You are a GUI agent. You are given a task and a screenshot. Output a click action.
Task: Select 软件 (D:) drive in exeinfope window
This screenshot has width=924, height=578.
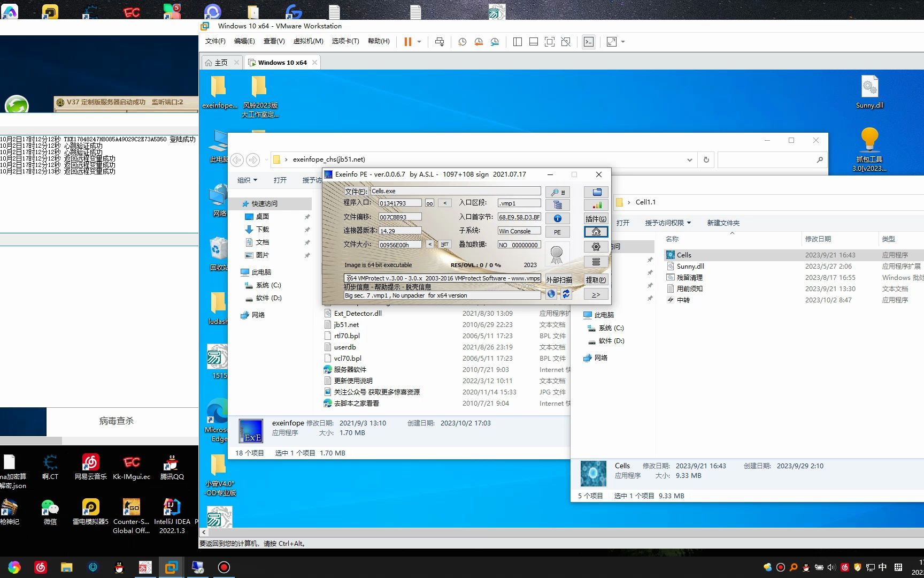[268, 298]
